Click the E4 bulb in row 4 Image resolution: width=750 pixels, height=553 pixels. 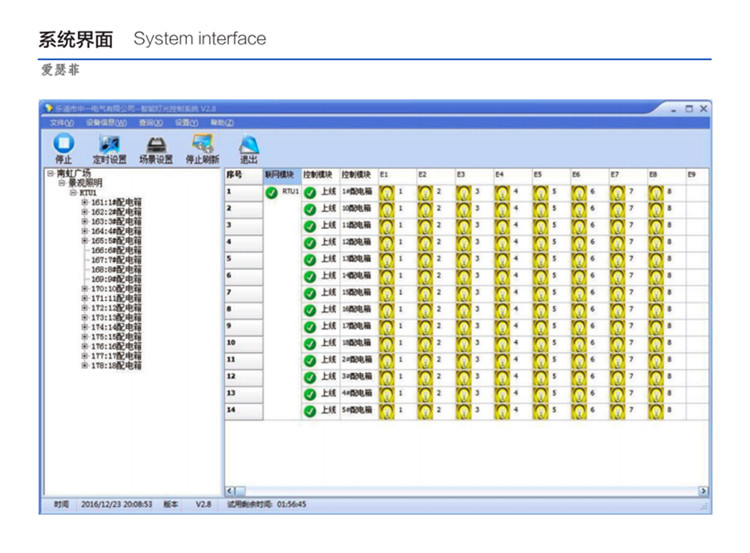pos(502,243)
